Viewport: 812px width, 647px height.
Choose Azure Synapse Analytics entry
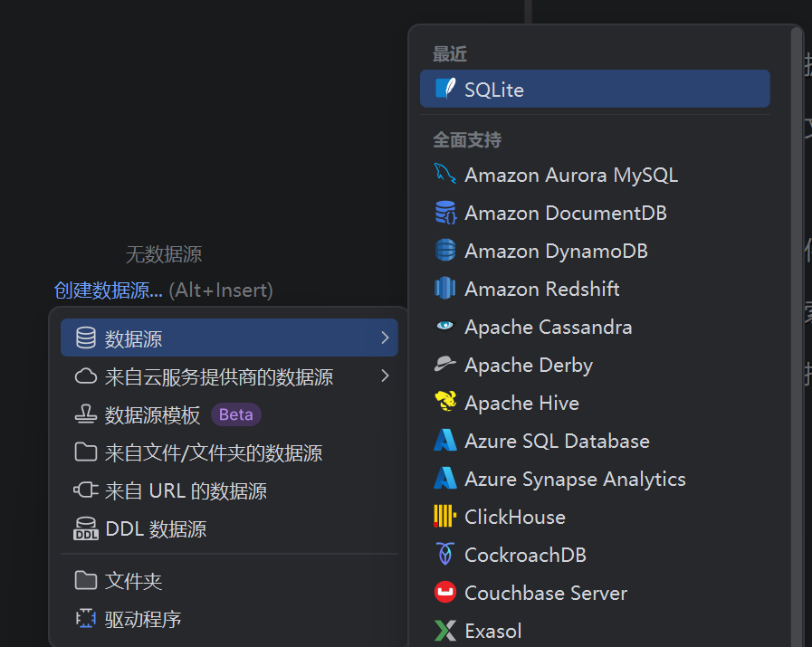point(595,479)
